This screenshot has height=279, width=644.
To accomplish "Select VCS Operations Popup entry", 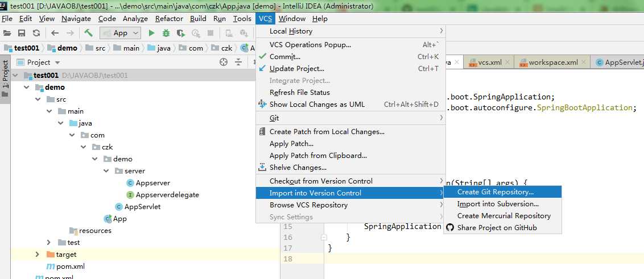I will (350, 45).
